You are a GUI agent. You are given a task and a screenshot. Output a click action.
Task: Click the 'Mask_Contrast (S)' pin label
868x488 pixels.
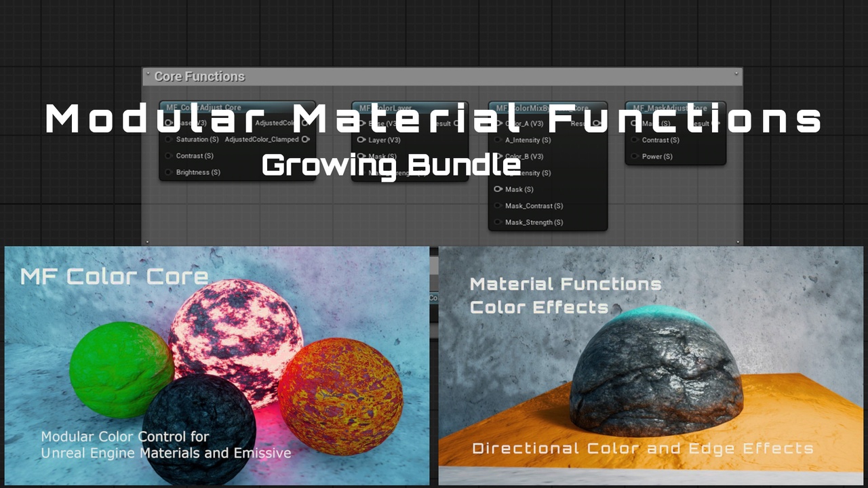534,205
